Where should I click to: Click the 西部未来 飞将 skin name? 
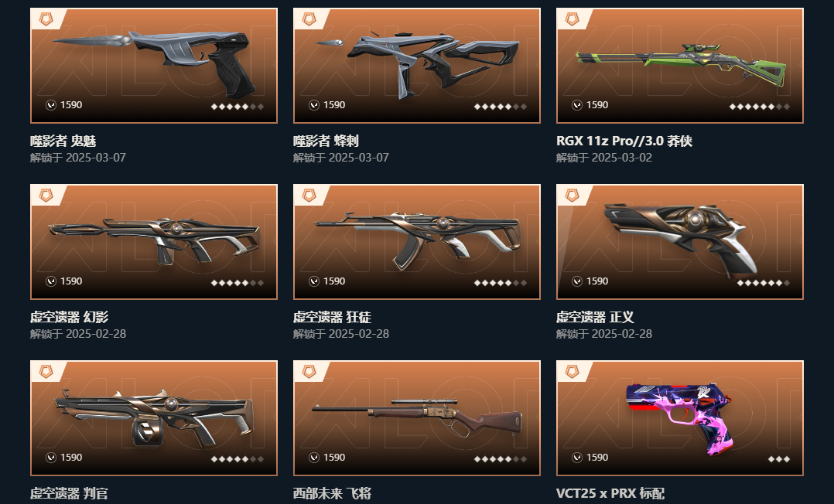[x=332, y=493]
